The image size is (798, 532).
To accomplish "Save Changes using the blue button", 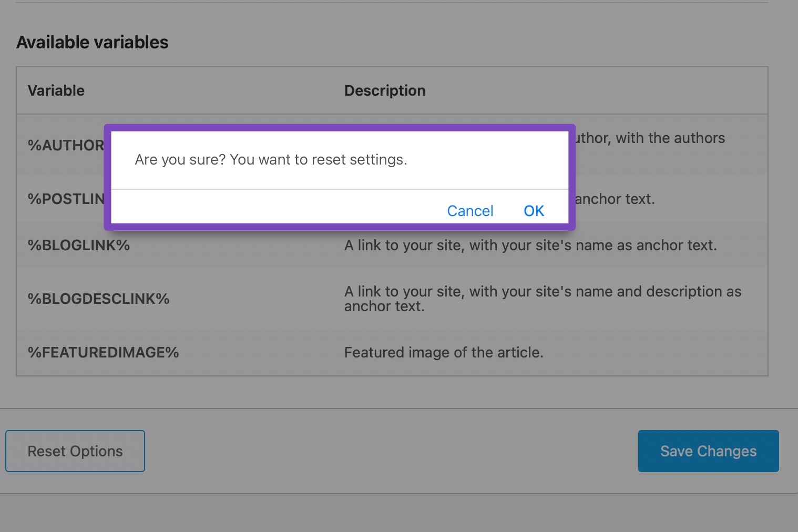I will click(708, 451).
